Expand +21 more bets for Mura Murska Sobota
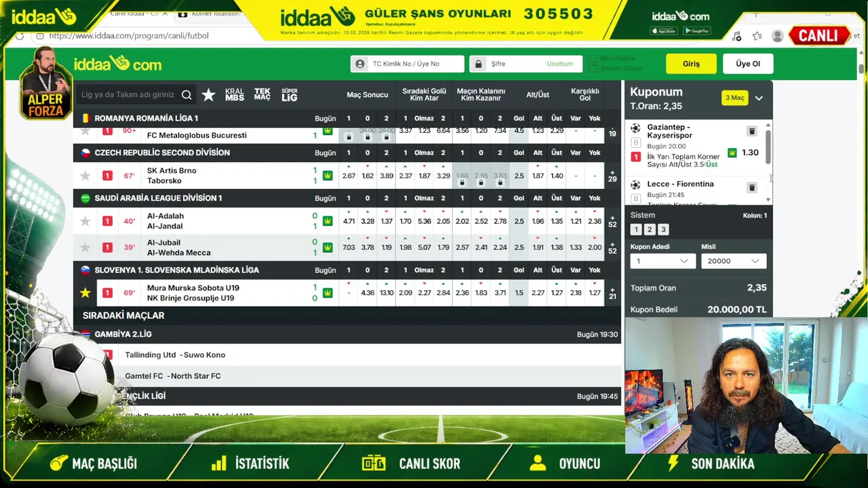Image resolution: width=868 pixels, height=488 pixels. (x=612, y=293)
